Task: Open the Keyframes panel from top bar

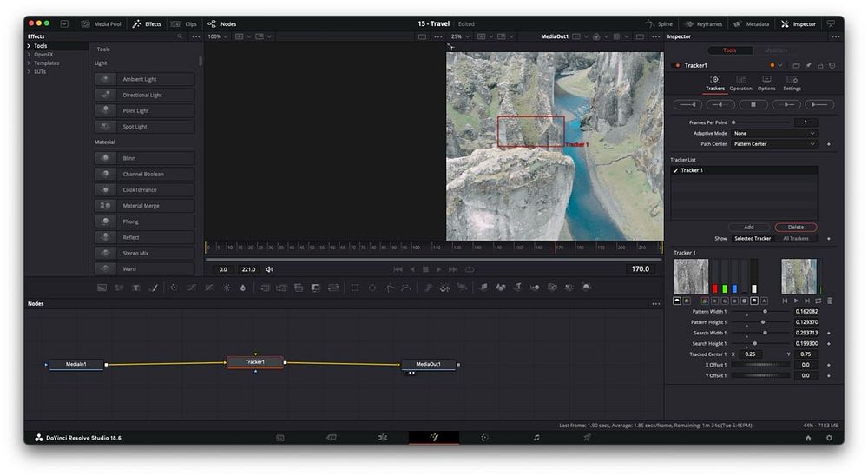Action: pos(701,23)
